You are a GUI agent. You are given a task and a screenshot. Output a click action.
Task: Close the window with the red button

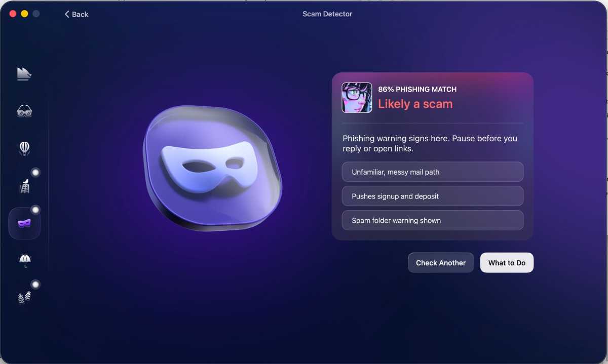coord(13,14)
